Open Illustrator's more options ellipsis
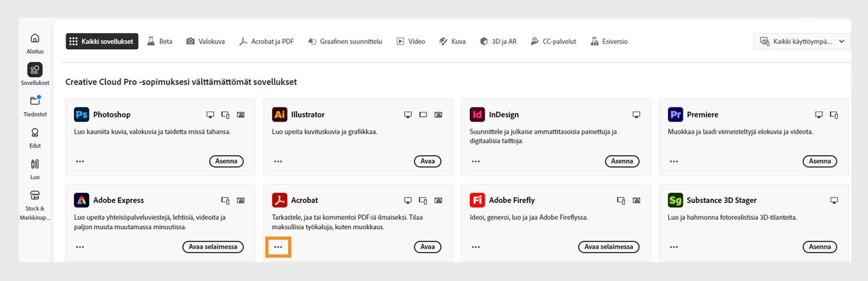The image size is (868, 281). (278, 161)
